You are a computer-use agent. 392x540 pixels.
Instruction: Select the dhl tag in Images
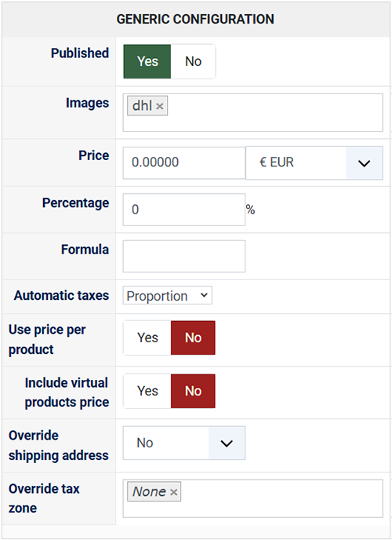[x=142, y=106]
